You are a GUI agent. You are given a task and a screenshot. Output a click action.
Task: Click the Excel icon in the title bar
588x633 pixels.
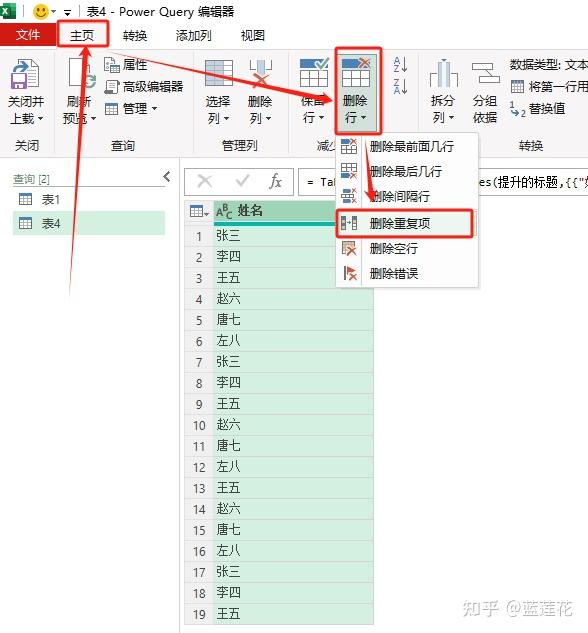click(x=7, y=10)
